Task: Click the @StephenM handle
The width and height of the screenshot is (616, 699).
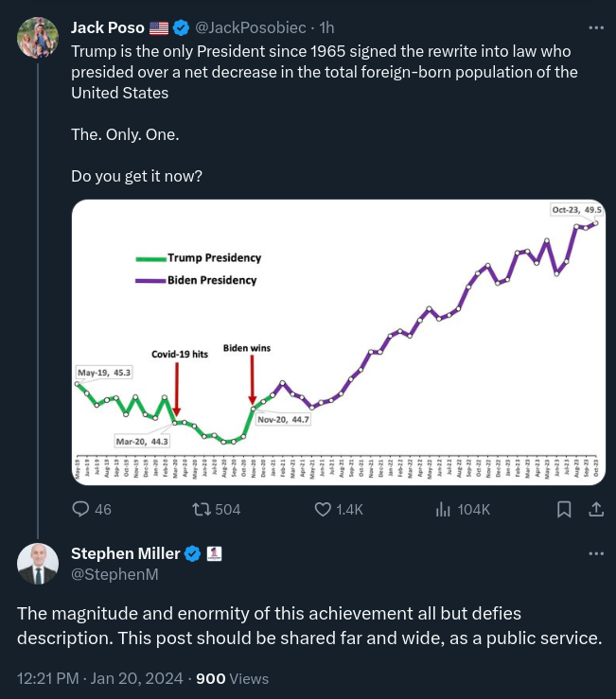Action: point(114,574)
